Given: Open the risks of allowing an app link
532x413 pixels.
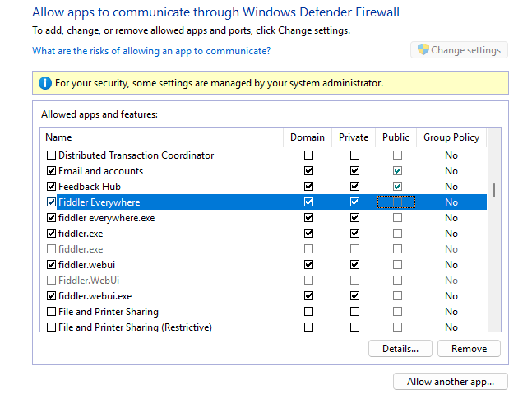Looking at the screenshot, I should coord(151,51).
